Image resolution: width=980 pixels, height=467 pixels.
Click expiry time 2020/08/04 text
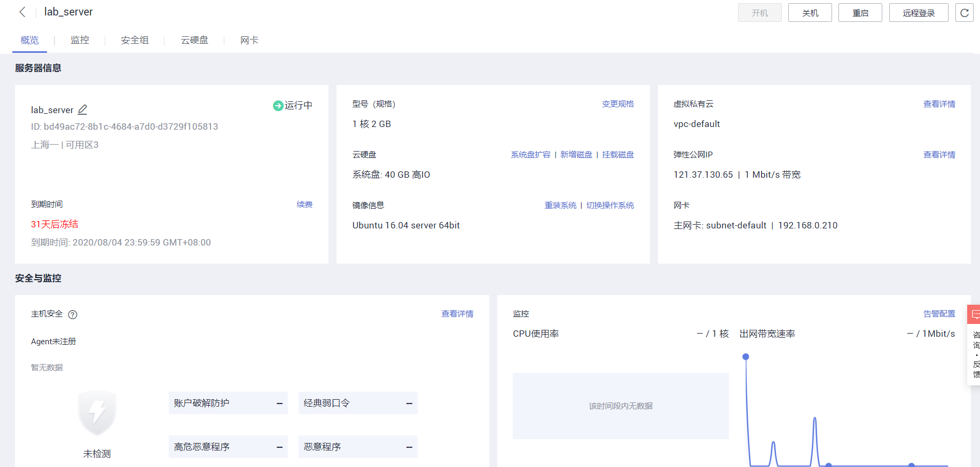121,242
